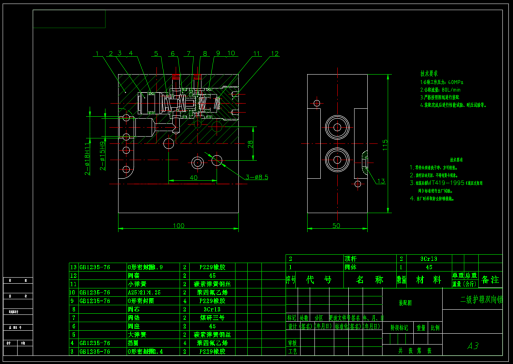Image resolution: width=513 pixels, height=364 pixels.
Task: Select GB1235-76 code in parts row 13
Action: pyautogui.click(x=95, y=267)
